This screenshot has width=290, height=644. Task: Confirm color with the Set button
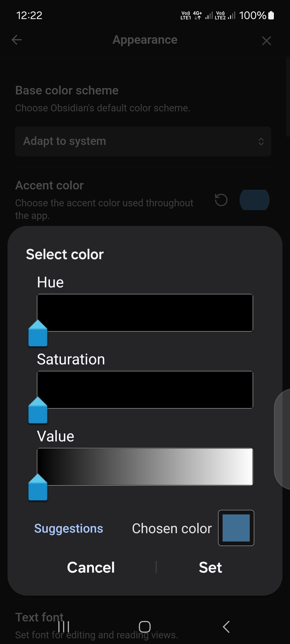(211, 568)
